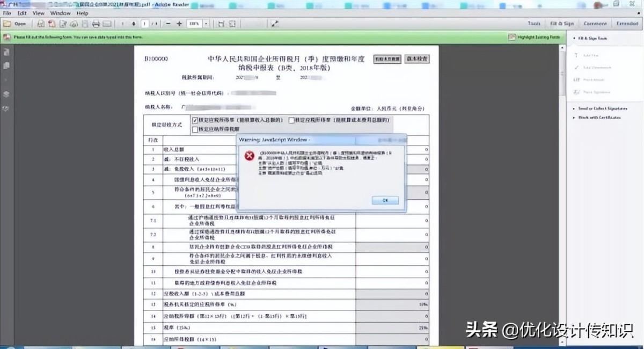
Task: Open the zoom percentage dropdown arrow
Action: 207,24
